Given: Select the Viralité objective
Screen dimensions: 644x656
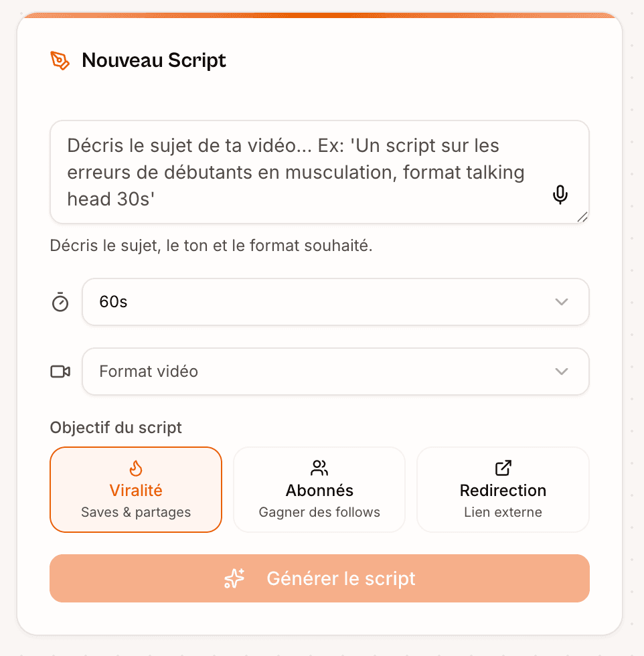Looking at the screenshot, I should click(x=135, y=489).
